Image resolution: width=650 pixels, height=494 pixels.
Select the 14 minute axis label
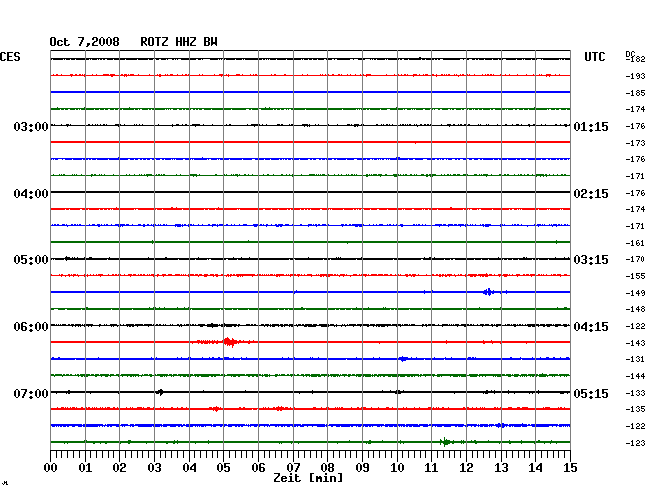click(535, 468)
